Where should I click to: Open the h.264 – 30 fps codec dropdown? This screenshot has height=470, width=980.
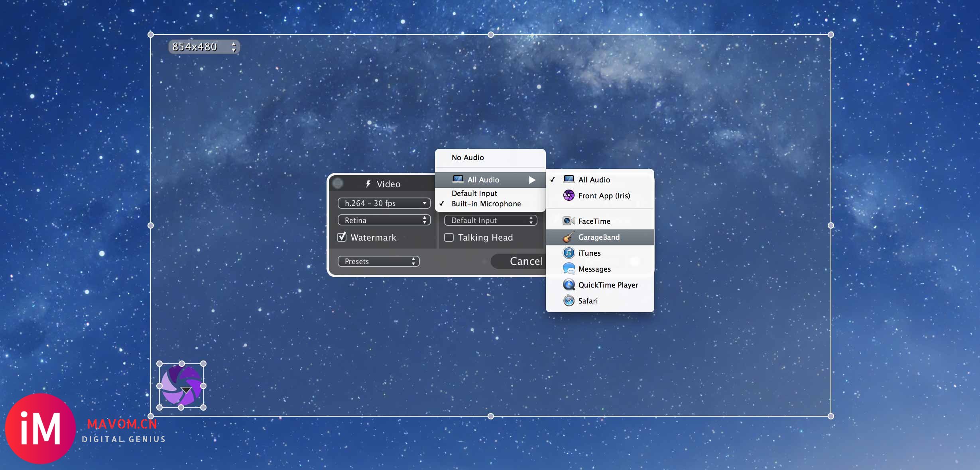click(384, 203)
